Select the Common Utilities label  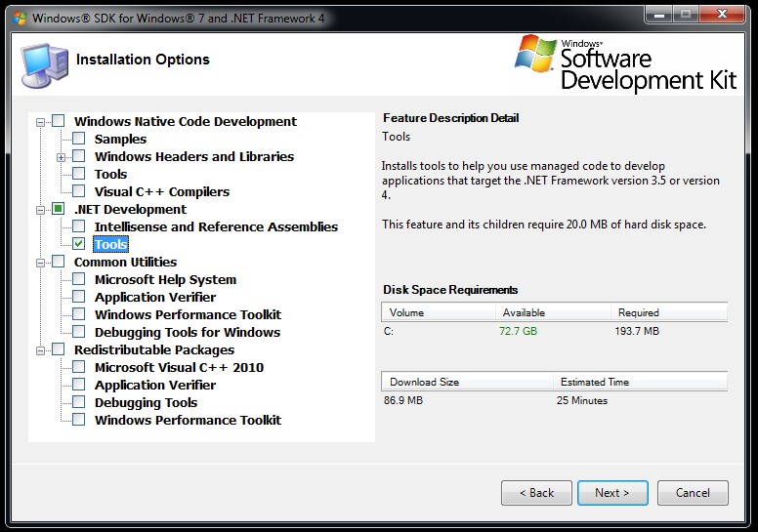point(125,262)
